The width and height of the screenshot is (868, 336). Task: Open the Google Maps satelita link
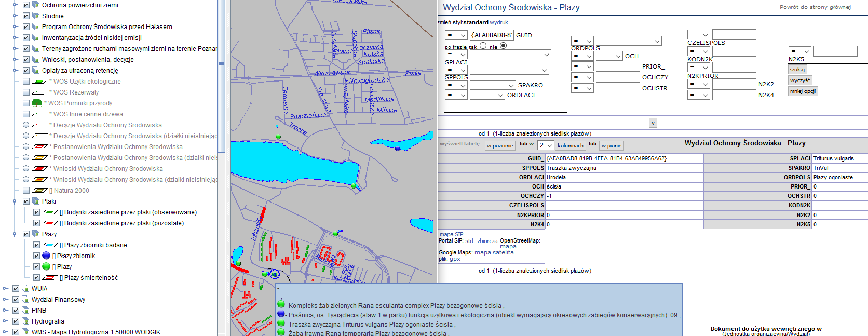(x=503, y=252)
